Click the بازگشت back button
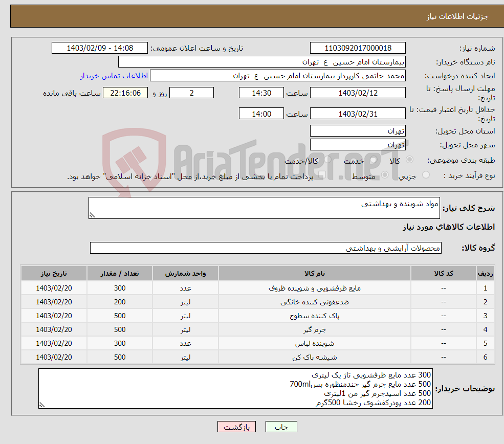 pos(236,427)
